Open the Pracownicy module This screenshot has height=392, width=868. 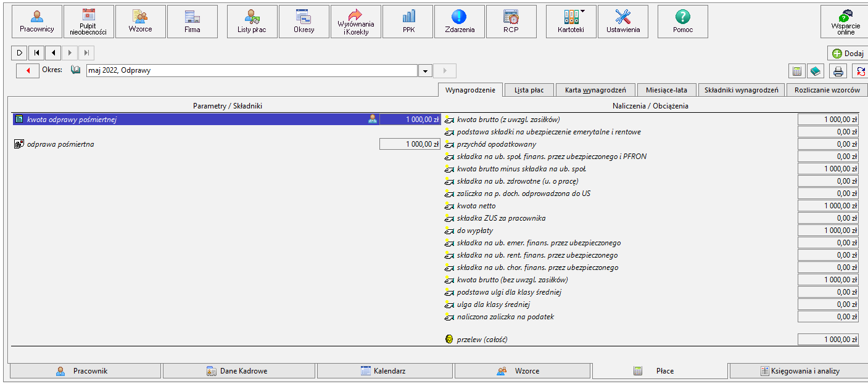coord(37,22)
